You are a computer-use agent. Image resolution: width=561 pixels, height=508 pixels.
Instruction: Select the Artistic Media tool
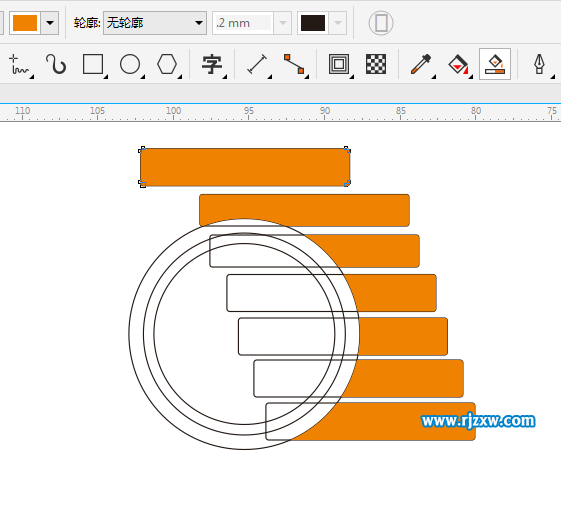(56, 64)
